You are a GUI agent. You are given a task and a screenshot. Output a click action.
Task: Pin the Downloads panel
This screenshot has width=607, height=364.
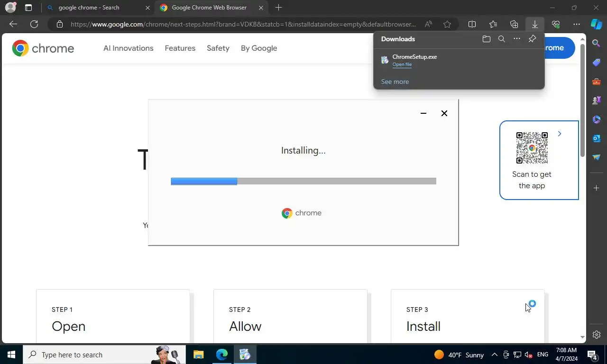[532, 39]
